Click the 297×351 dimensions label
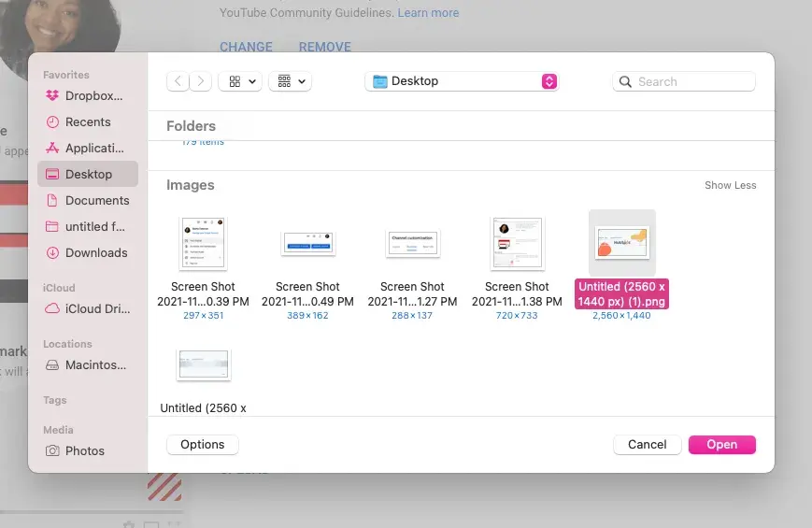The width and height of the screenshot is (812, 528). tap(203, 316)
